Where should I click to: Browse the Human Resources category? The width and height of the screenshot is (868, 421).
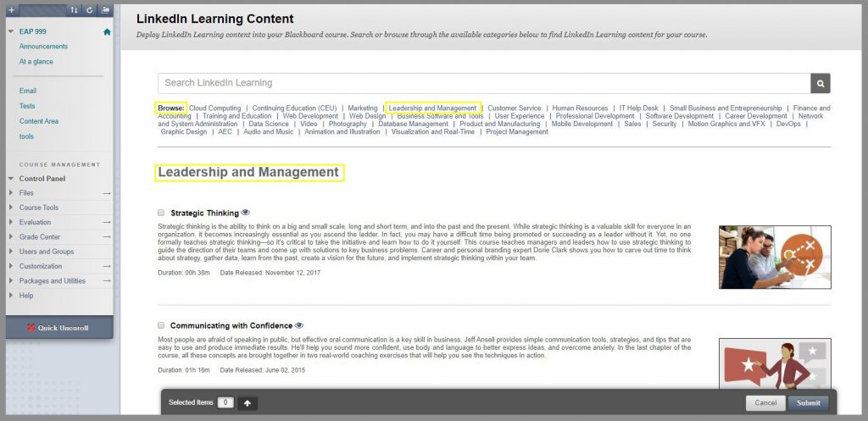[580, 108]
